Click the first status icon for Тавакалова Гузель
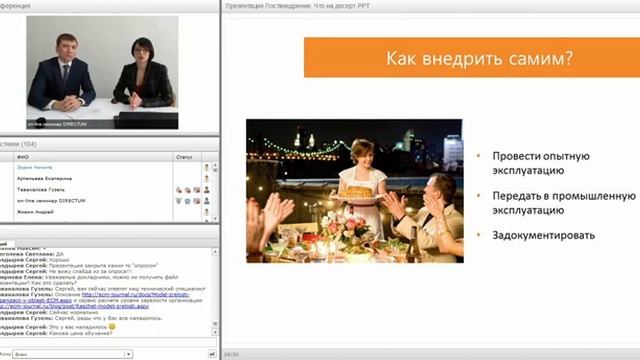 [x=179, y=190]
